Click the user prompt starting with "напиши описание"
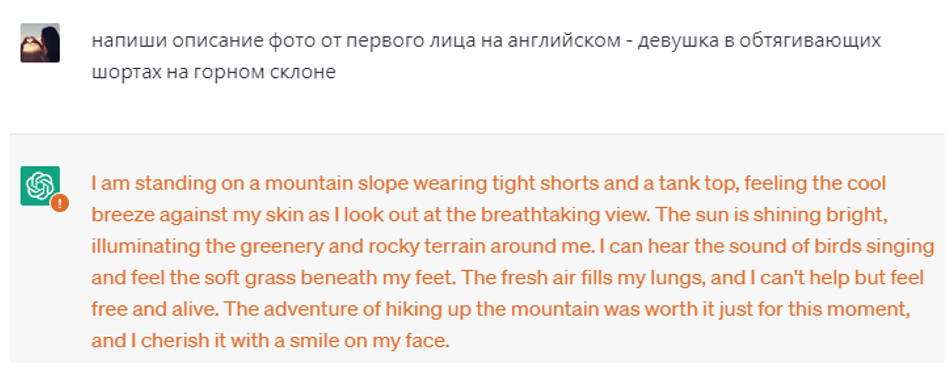The image size is (948, 368). coord(486,57)
